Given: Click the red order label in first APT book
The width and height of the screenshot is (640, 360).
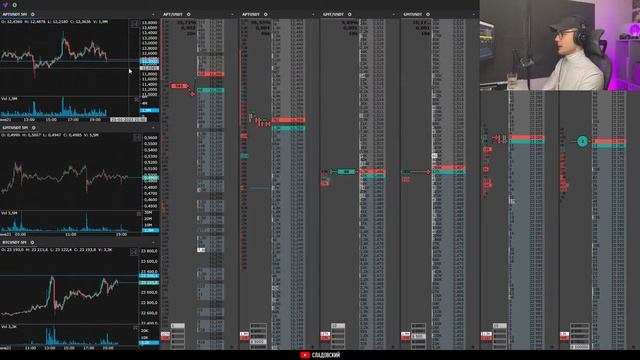Looking at the screenshot, I should 179,86.
